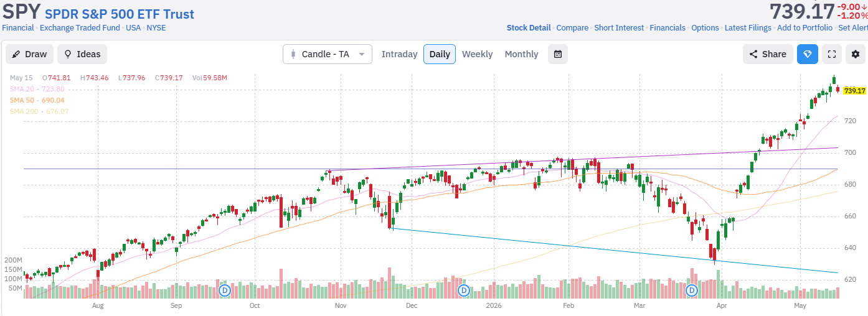Click the dividend D marker in late March

pyautogui.click(x=691, y=290)
